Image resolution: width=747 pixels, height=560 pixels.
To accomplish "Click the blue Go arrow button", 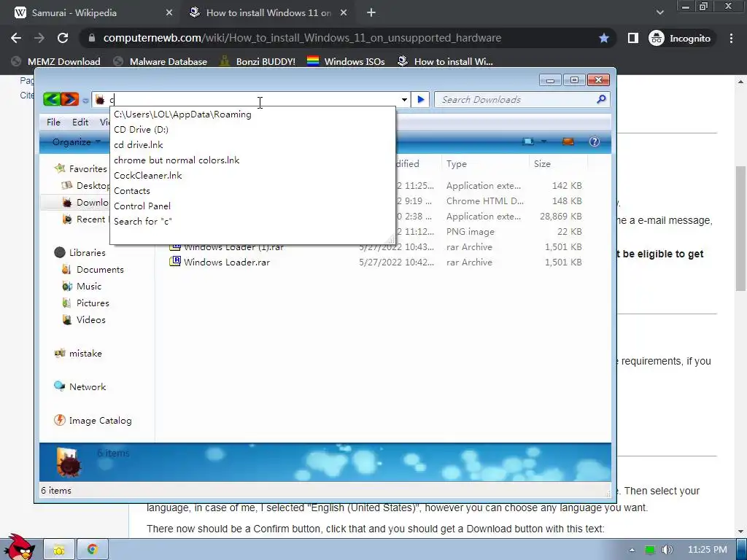I will pyautogui.click(x=421, y=99).
